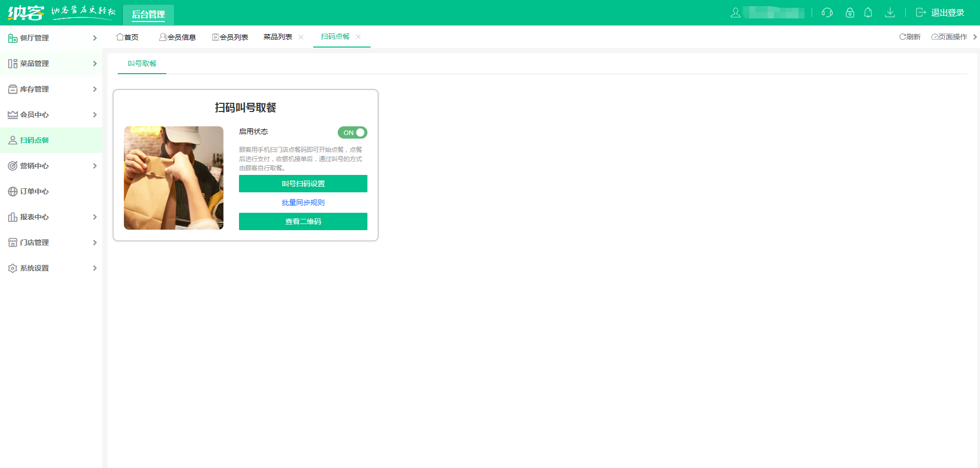The width and height of the screenshot is (980, 468).
Task: Select the 叫号取餐 tab
Action: [x=142, y=63]
